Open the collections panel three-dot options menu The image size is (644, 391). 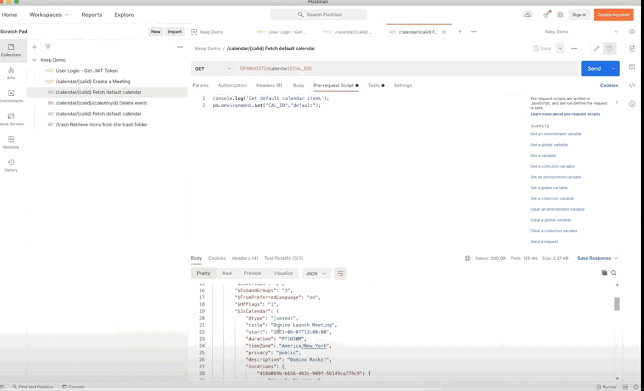tap(180, 47)
